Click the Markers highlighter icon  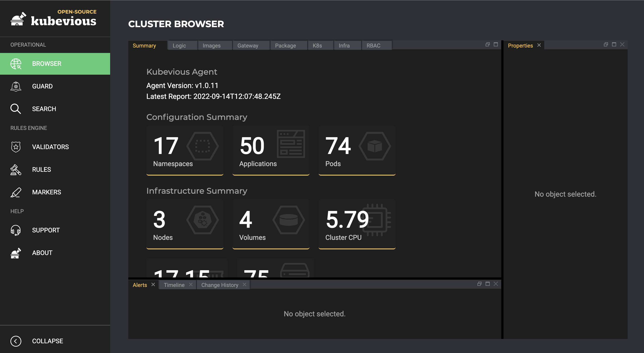click(x=16, y=192)
